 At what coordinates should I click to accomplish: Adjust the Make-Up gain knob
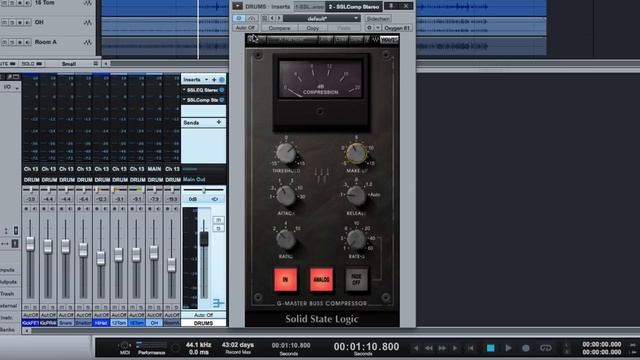point(356,153)
